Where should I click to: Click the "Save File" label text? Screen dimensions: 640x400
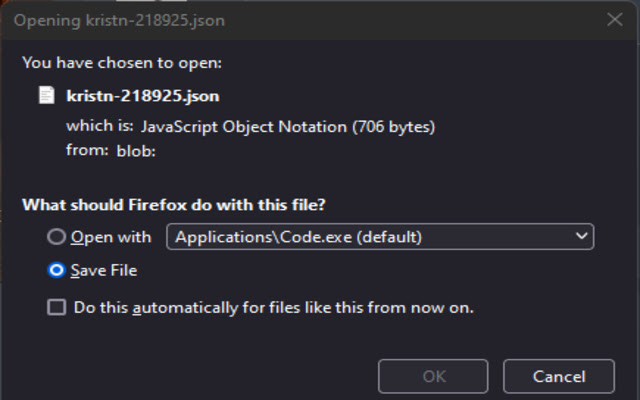click(103, 270)
